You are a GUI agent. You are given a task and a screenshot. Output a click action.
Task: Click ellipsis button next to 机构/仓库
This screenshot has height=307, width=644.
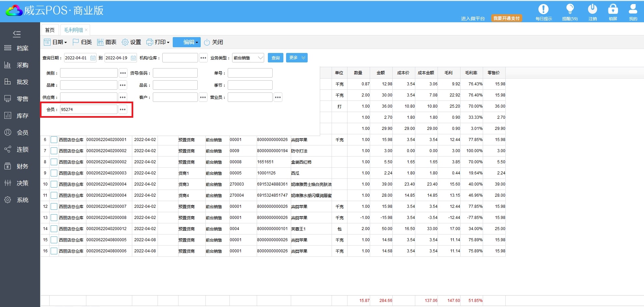203,58
